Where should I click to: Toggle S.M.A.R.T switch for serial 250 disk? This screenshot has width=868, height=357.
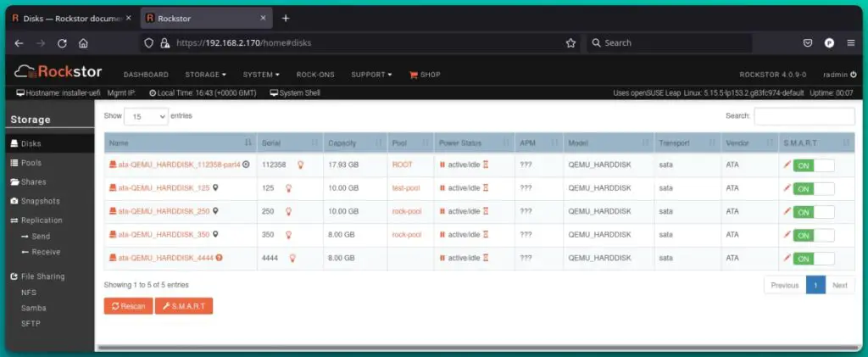coord(813,212)
